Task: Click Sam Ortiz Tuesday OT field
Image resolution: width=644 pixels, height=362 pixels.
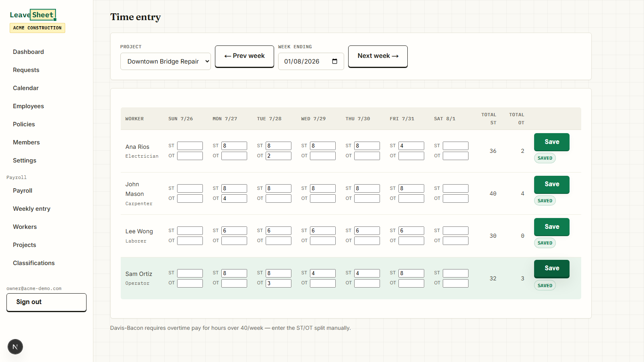Action: 279,283
